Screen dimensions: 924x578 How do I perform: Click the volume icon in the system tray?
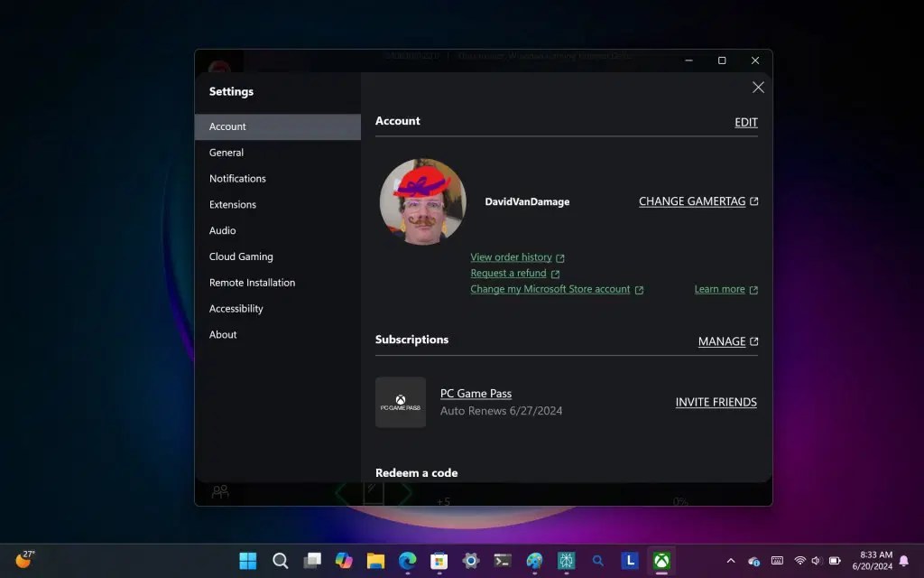click(x=818, y=561)
